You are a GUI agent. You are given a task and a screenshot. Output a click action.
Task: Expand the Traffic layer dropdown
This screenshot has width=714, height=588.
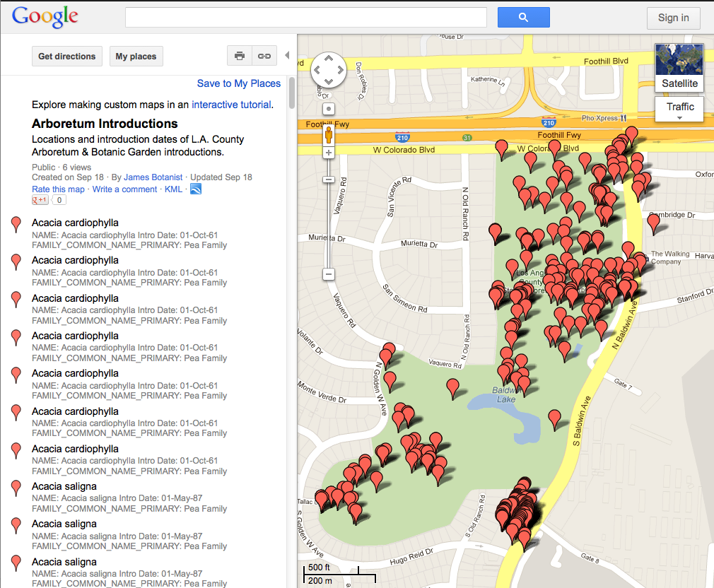click(679, 110)
